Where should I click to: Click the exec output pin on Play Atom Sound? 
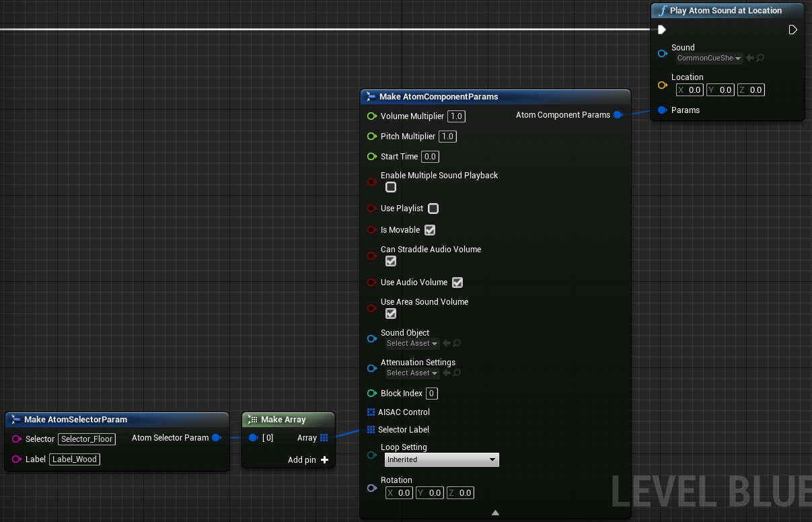[x=792, y=30]
